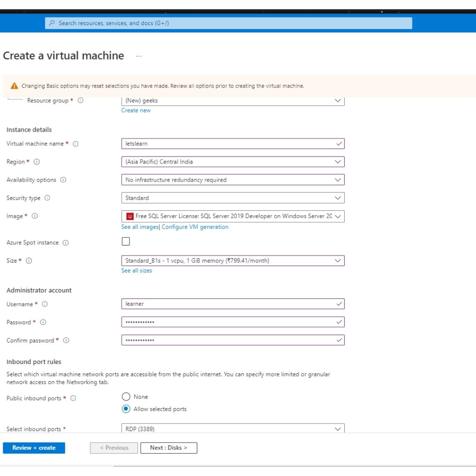Click the Previous button

[114, 448]
